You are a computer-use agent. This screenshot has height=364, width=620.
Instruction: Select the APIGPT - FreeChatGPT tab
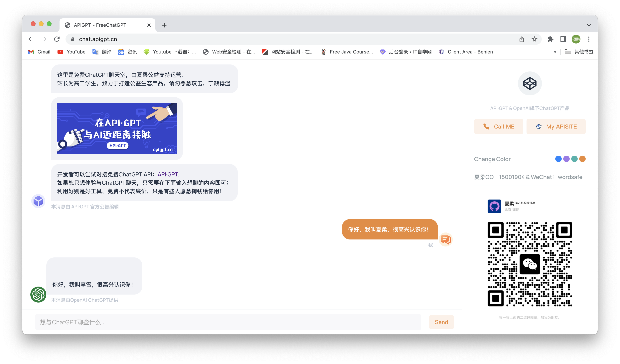tap(107, 25)
